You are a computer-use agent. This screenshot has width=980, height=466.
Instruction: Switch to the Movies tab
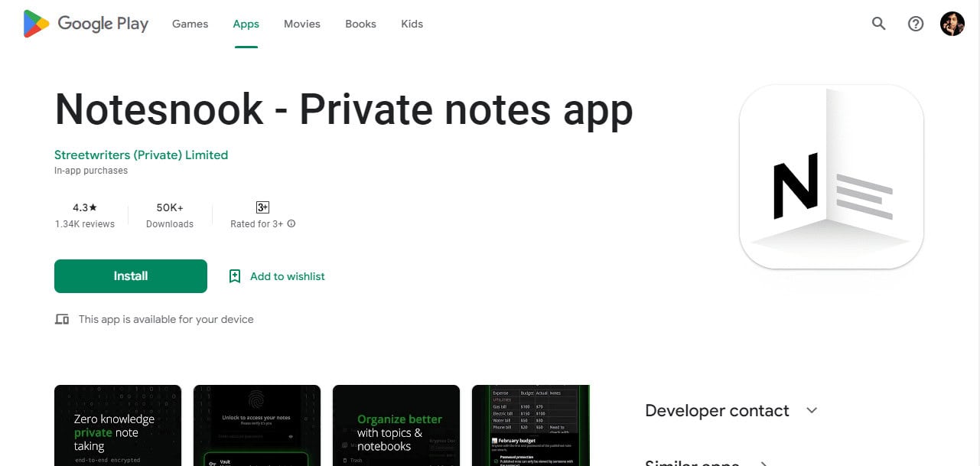point(302,24)
